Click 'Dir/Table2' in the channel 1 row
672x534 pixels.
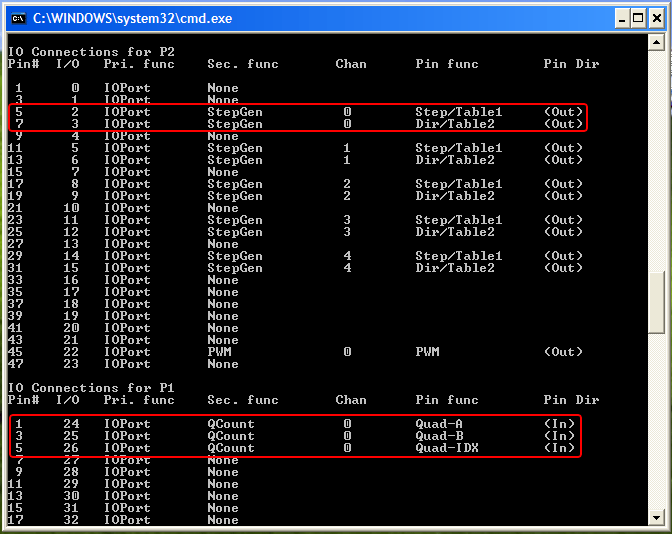(x=455, y=160)
